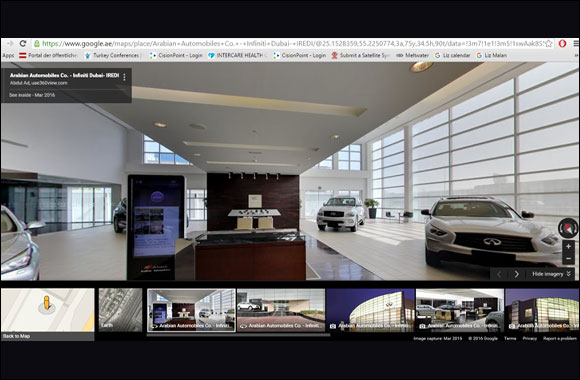Collapse thumbnails using Hide imagery
The width and height of the screenshot is (580, 380).
(551, 274)
